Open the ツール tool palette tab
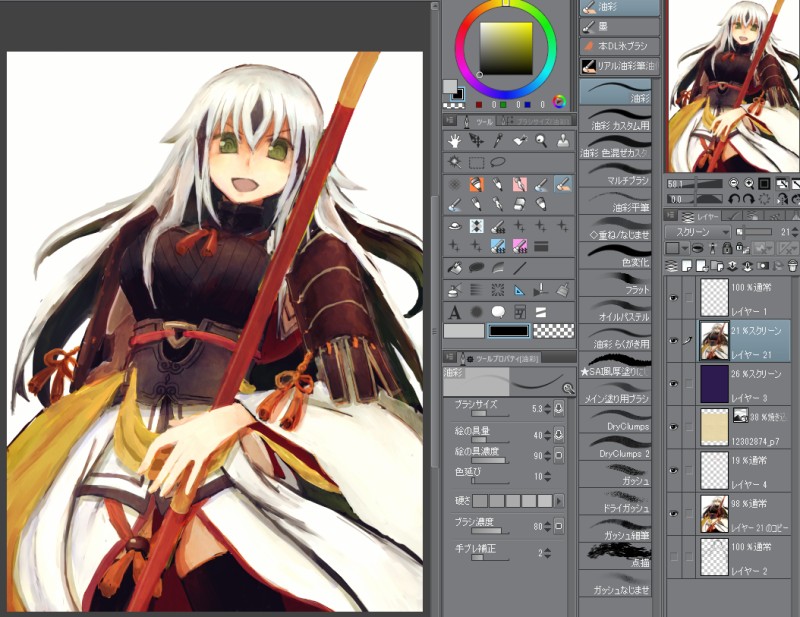Image resolution: width=800 pixels, height=617 pixels. [x=478, y=121]
